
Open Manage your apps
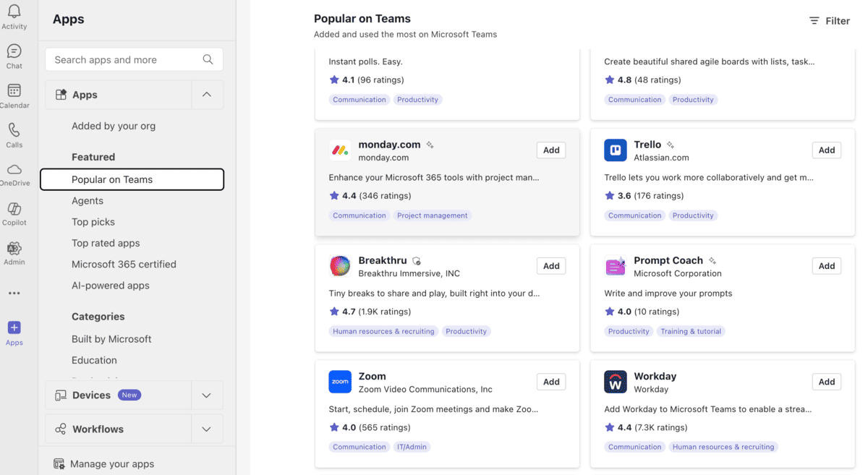[103, 463]
